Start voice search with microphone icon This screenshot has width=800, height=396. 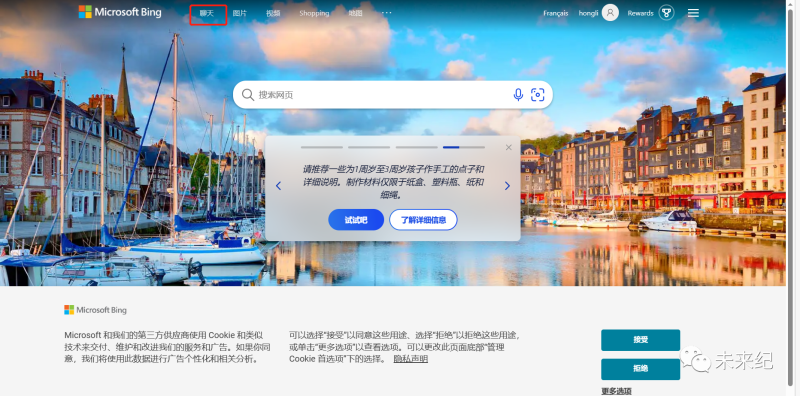[518, 95]
